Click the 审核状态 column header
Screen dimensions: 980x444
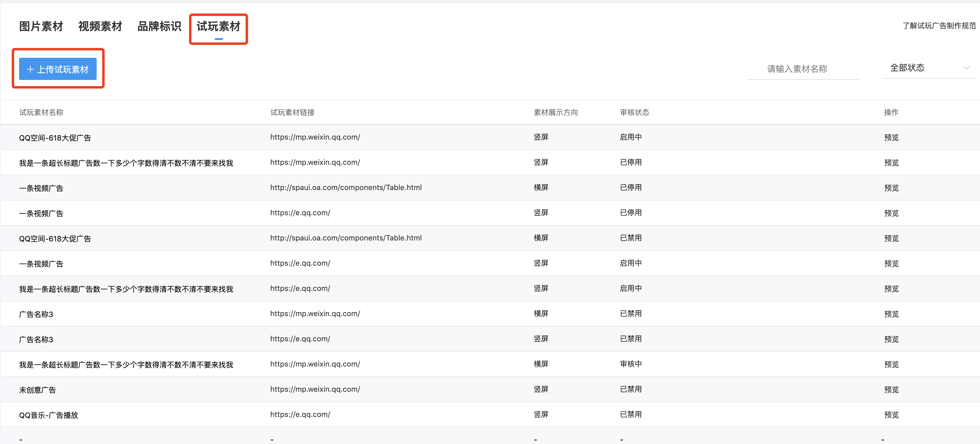(635, 113)
